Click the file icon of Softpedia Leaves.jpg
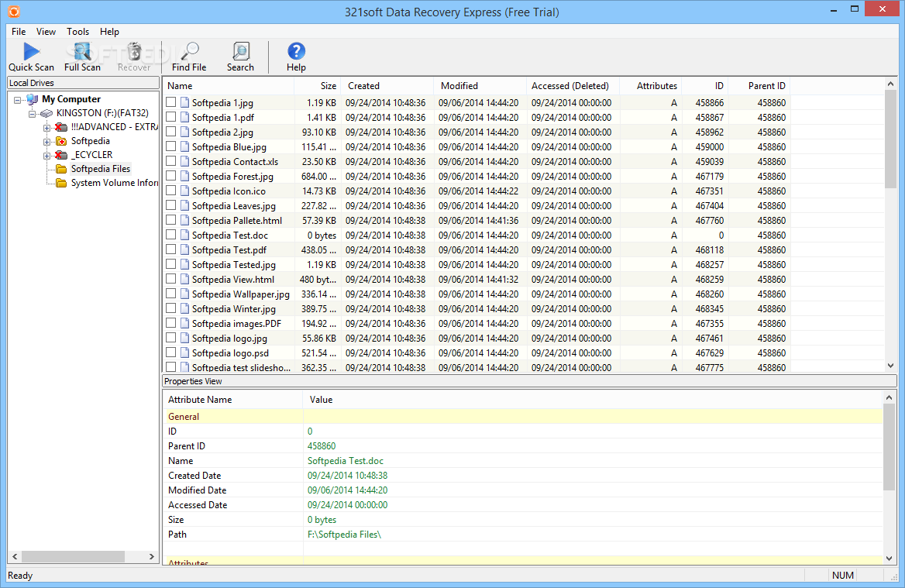This screenshot has width=905, height=588. [x=184, y=206]
